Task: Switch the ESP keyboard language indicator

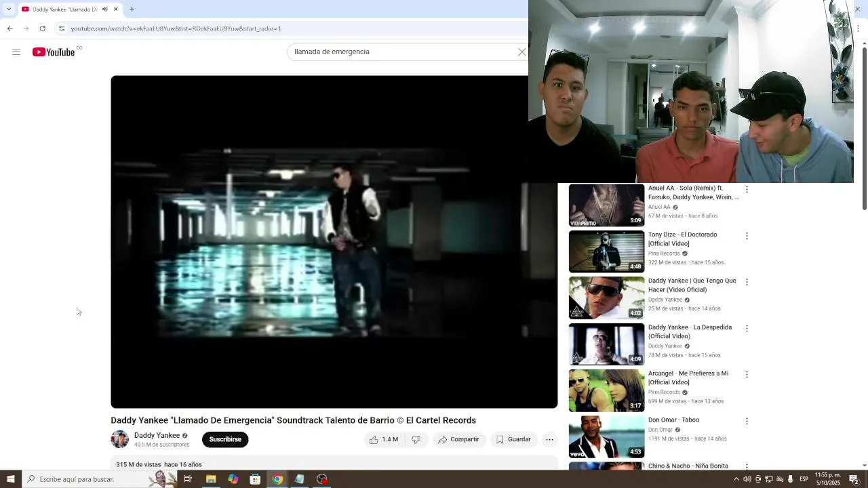Action: point(804,479)
